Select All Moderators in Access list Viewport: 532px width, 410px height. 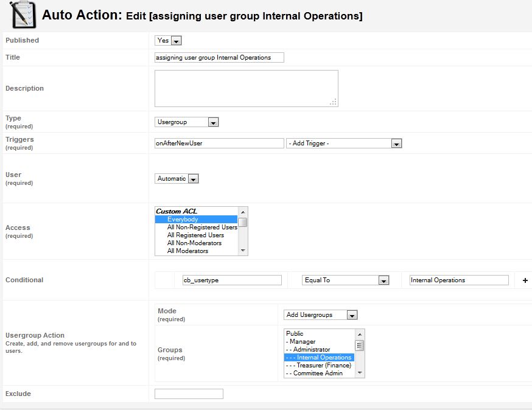(187, 251)
